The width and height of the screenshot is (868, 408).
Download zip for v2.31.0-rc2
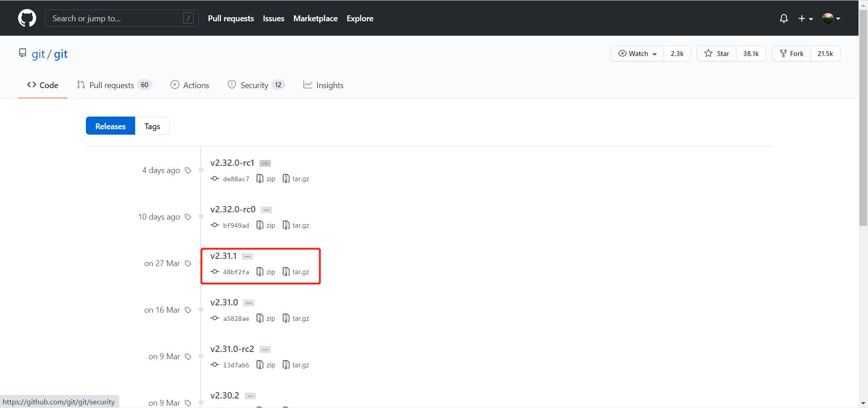coord(266,365)
